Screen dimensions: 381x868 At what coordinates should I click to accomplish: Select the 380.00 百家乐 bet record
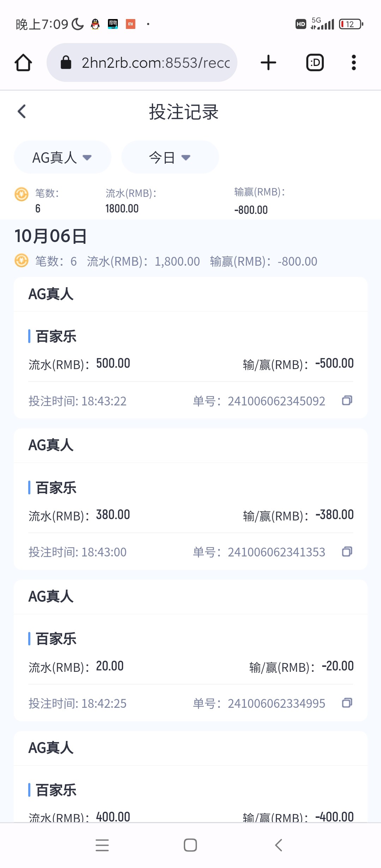click(190, 515)
